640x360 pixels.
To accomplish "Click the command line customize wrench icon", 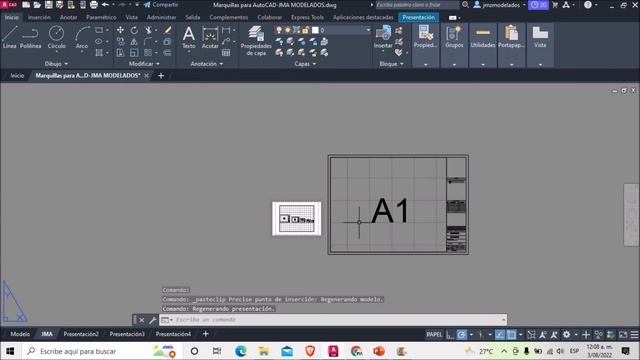I will coord(152,320).
